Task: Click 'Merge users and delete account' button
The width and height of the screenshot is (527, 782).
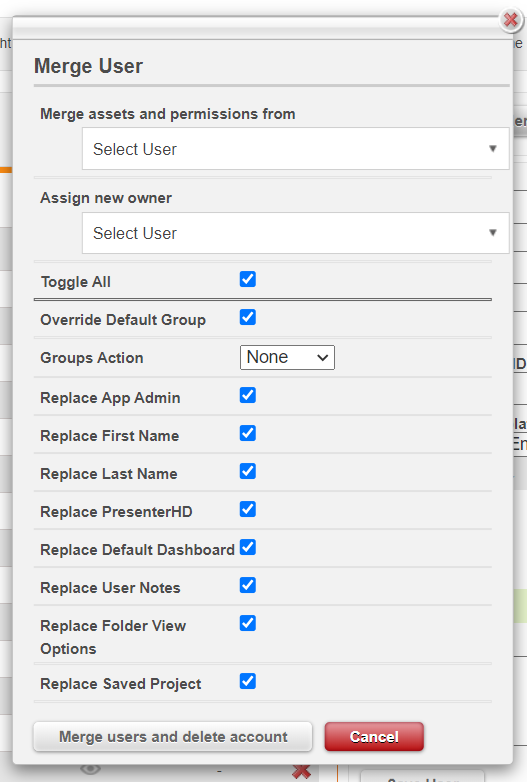Action: pyautogui.click(x=173, y=737)
